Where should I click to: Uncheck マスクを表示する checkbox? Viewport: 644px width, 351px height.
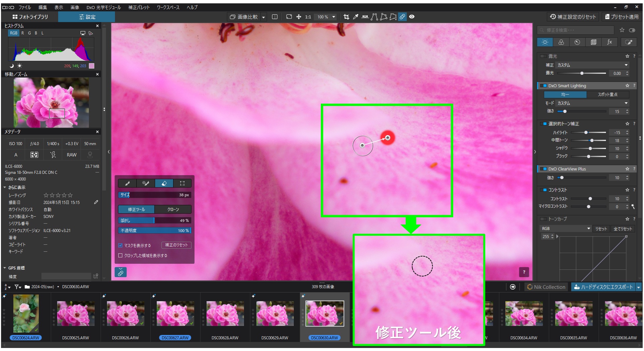tap(120, 245)
